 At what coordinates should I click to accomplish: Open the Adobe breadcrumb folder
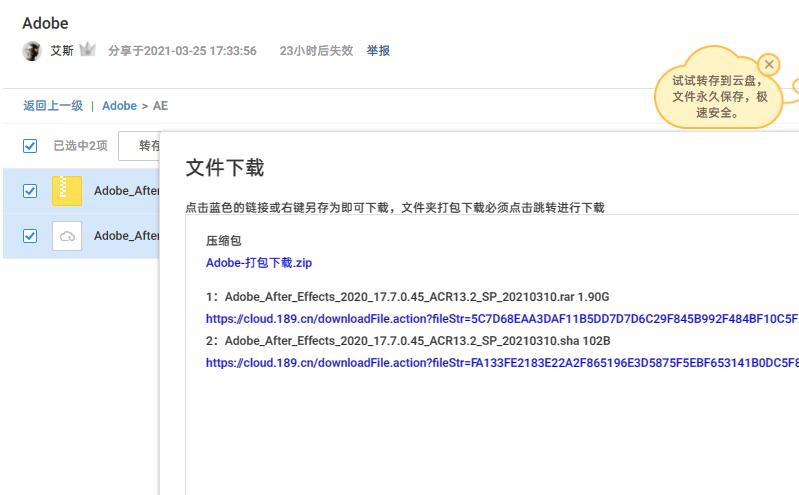119,106
